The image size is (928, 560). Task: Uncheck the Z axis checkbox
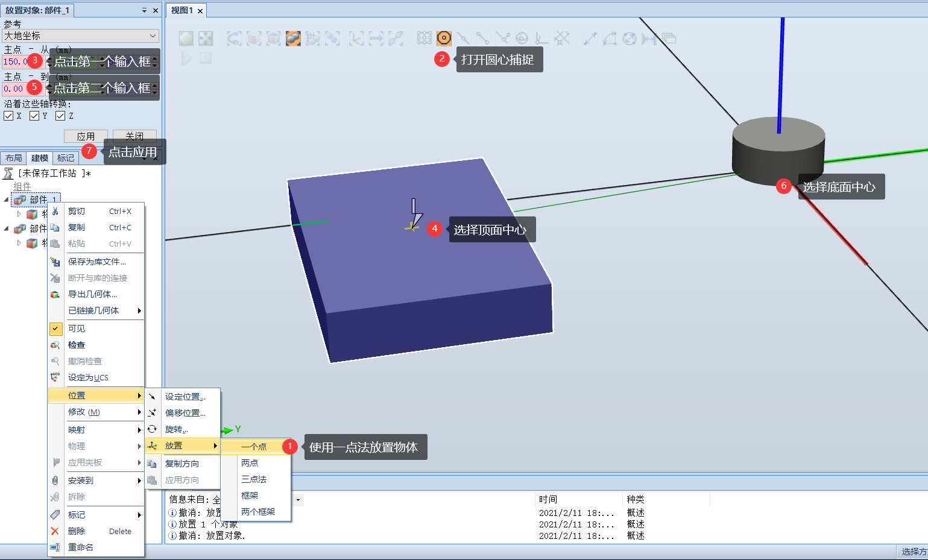[x=60, y=116]
